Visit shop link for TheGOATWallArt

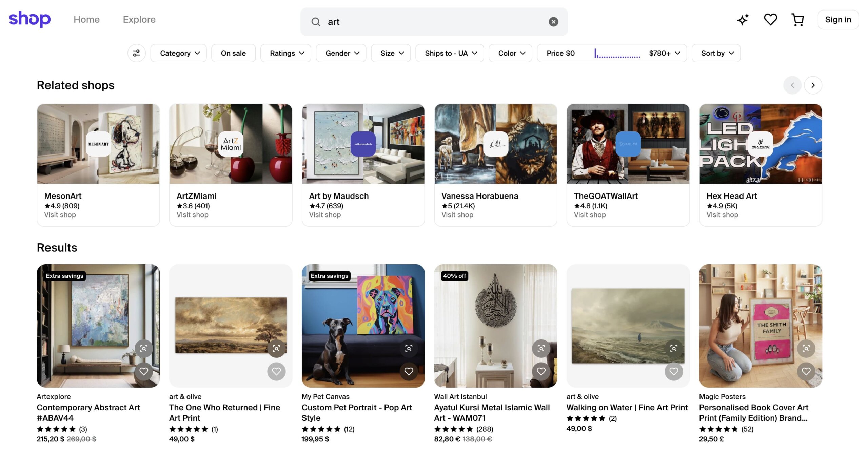590,215
